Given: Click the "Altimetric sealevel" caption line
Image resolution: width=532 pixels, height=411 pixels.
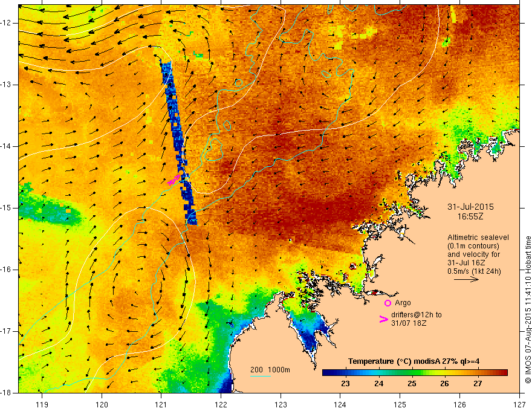Looking at the screenshot, I should (x=478, y=238).
